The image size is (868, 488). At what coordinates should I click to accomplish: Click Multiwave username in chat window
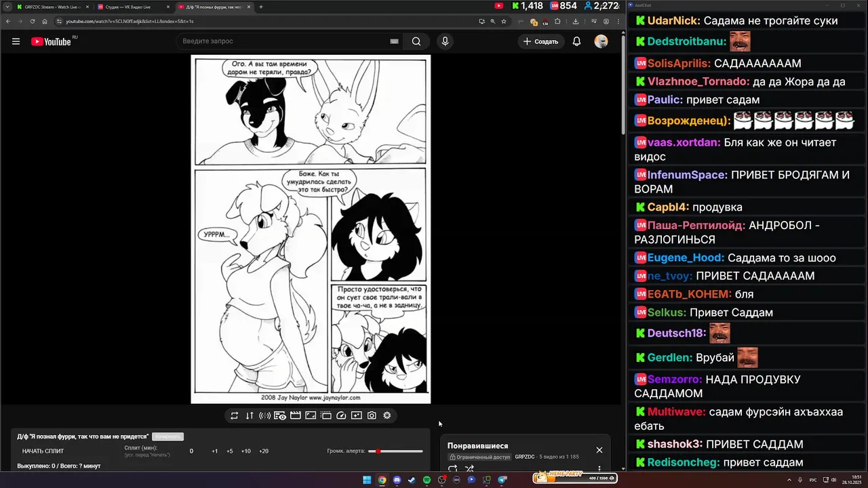pyautogui.click(x=677, y=412)
